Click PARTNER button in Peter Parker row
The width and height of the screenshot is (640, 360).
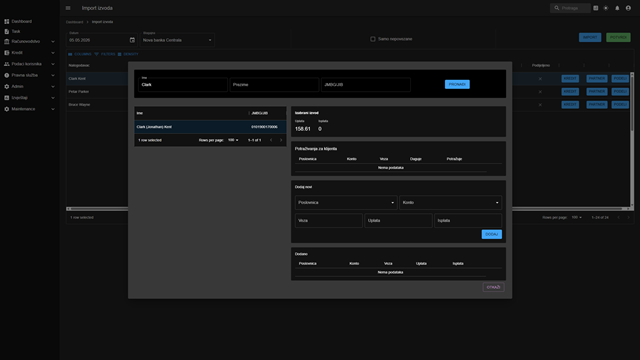tap(597, 91)
